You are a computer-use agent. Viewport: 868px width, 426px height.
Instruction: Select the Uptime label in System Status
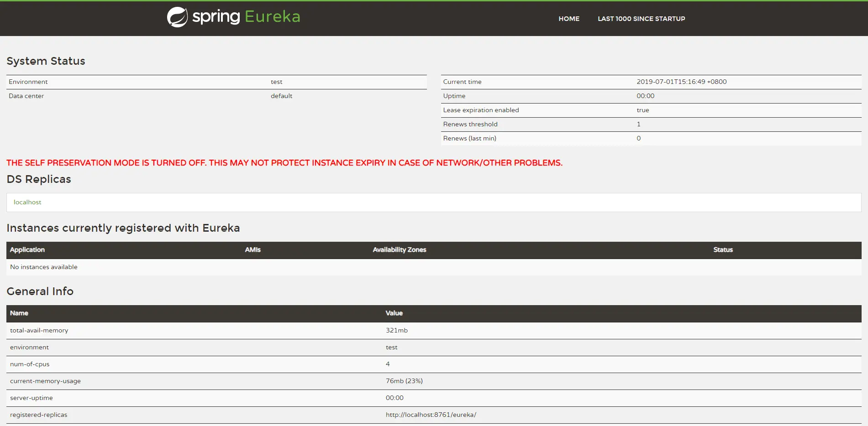[x=454, y=96]
